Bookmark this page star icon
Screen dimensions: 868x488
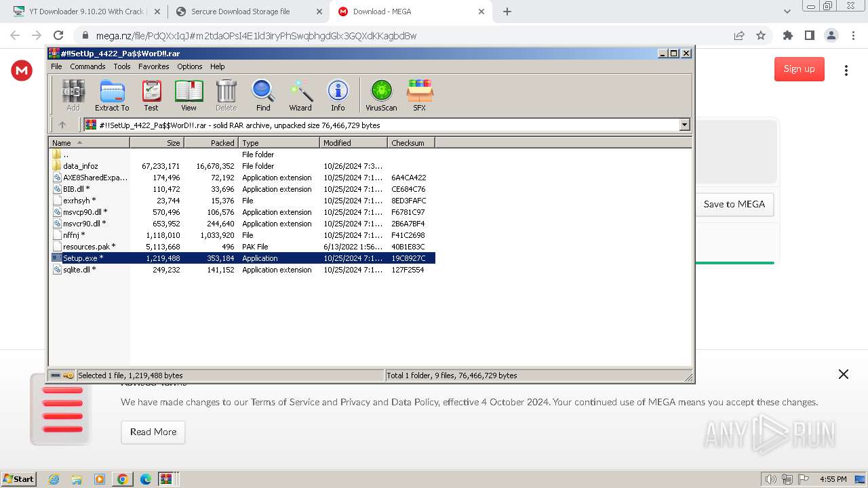coord(761,36)
